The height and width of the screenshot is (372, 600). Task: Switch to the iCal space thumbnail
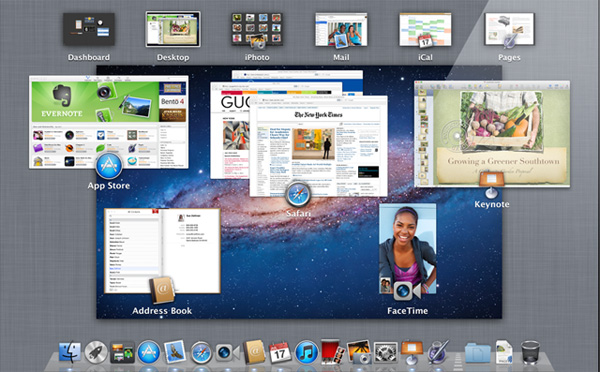[x=425, y=29]
